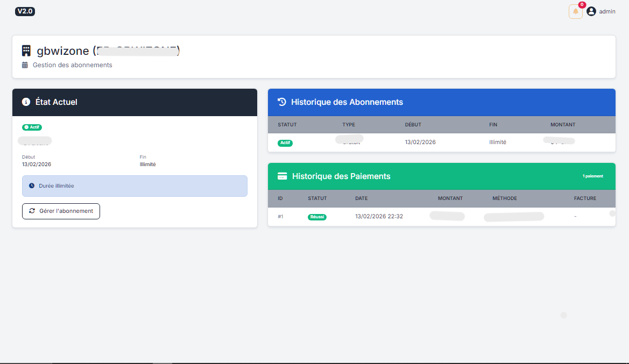Click the DATE column header in payments table
The image size is (629, 364).
[x=361, y=198]
